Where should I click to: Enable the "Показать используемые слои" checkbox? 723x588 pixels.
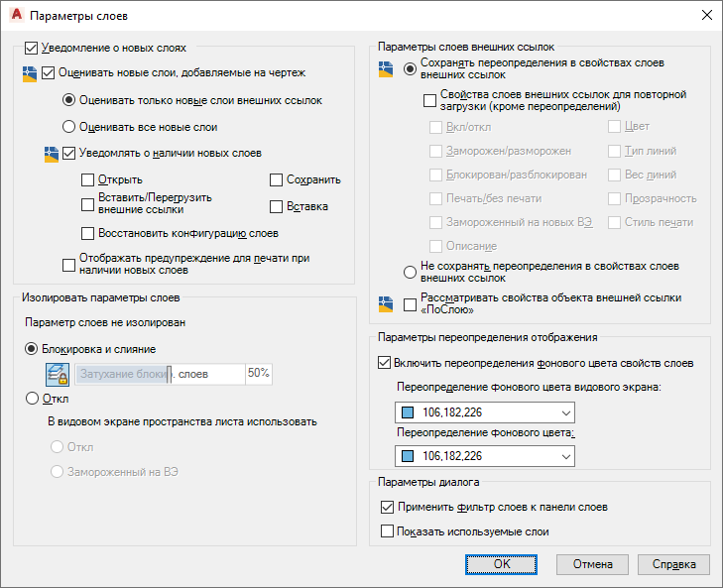tap(387, 531)
